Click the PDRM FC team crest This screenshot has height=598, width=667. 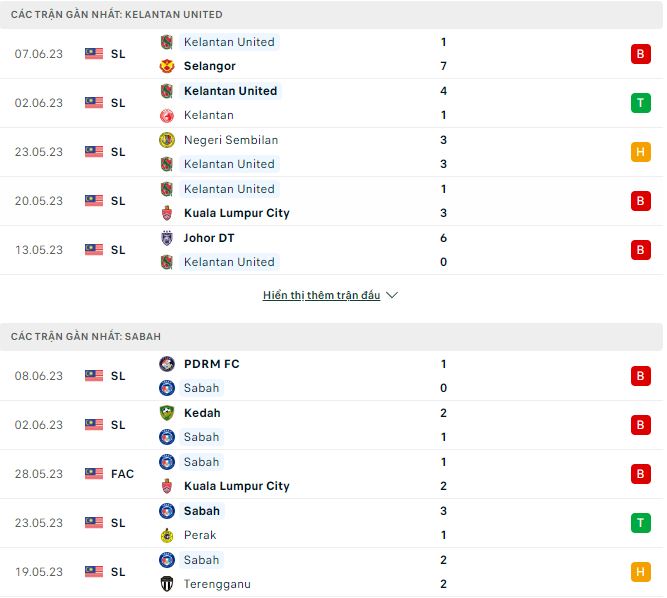coord(167,364)
